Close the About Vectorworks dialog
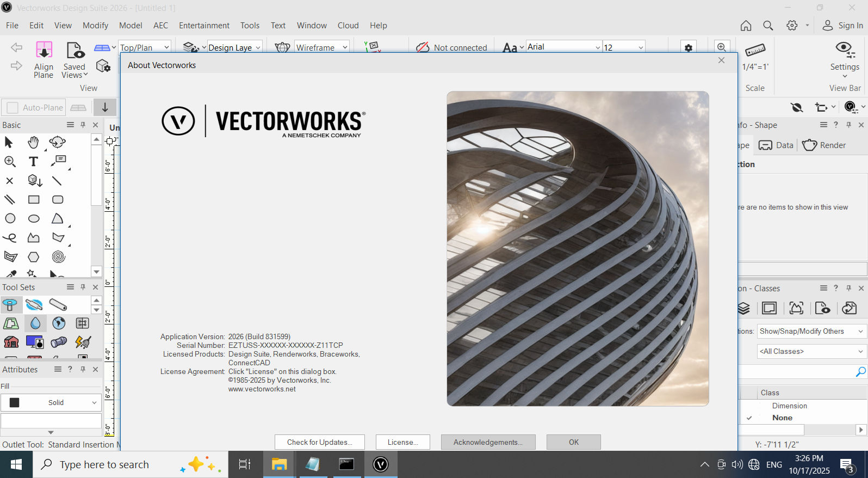Viewport: 868px width, 478px height. pyautogui.click(x=721, y=60)
